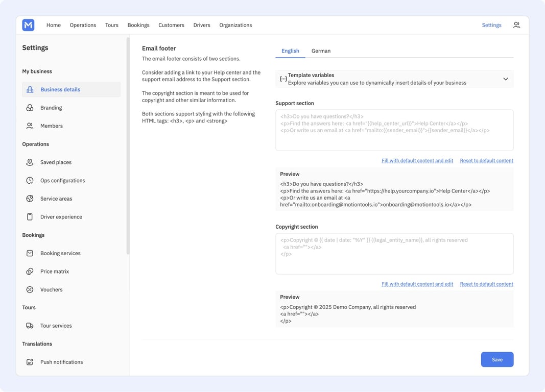Click the Ops configurations clock icon
The height and width of the screenshot is (392, 545).
click(x=30, y=180)
